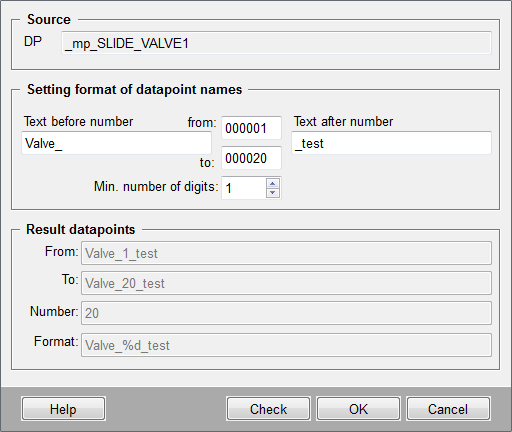Click the Result datapoints heading
Viewport: 512px width, 432px height.
coord(80,229)
